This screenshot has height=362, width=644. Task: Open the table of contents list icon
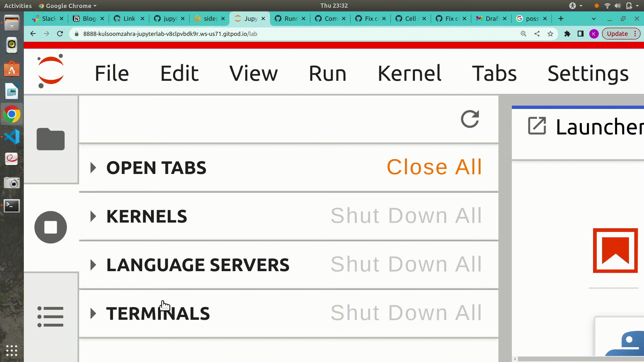click(x=51, y=316)
